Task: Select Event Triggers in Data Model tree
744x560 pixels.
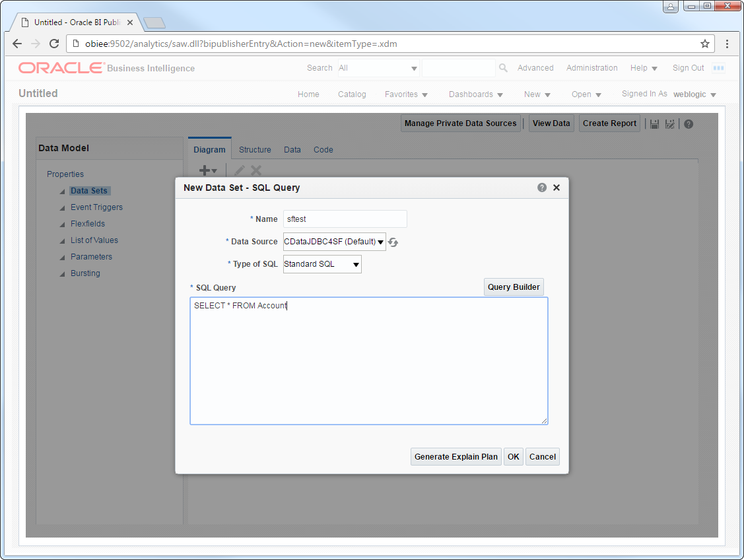Action: [x=96, y=207]
